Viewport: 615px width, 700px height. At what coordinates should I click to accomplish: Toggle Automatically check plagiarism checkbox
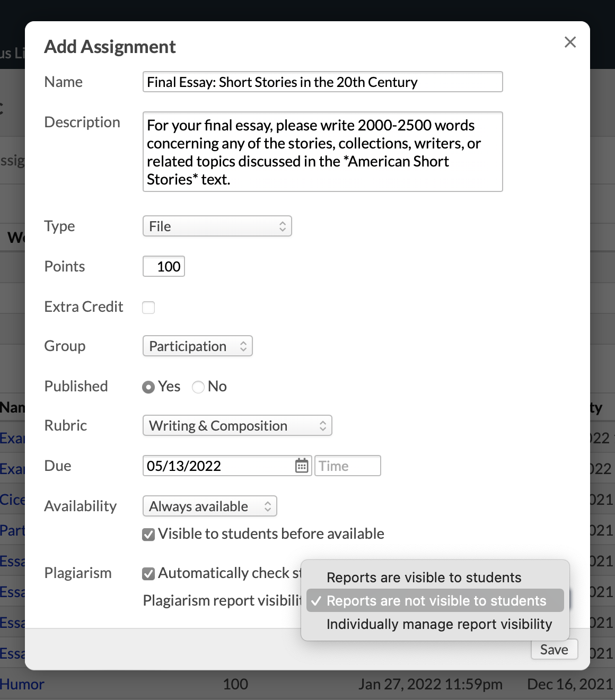148,574
